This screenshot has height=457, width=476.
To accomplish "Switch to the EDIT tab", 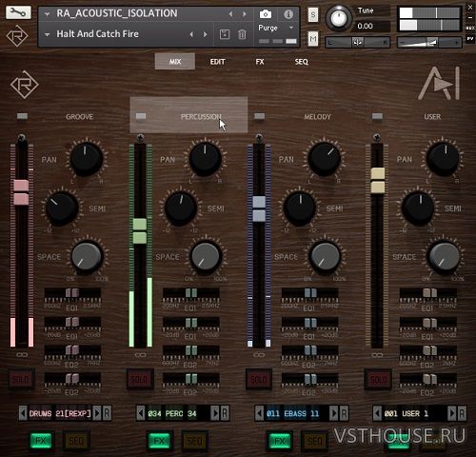I will [217, 62].
